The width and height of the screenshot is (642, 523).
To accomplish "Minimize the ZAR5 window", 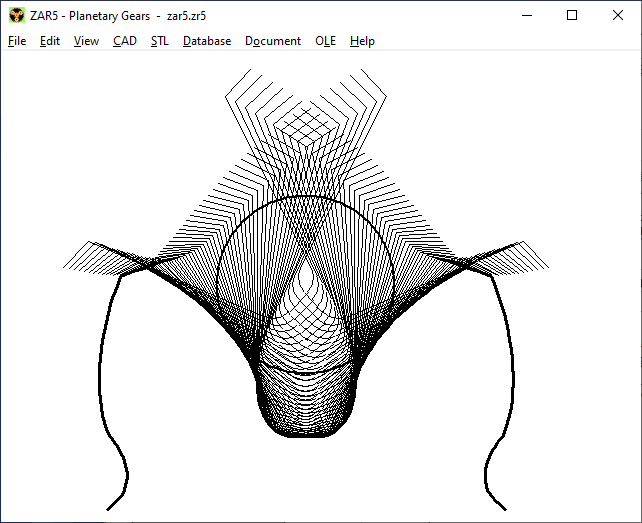I will 526,15.
